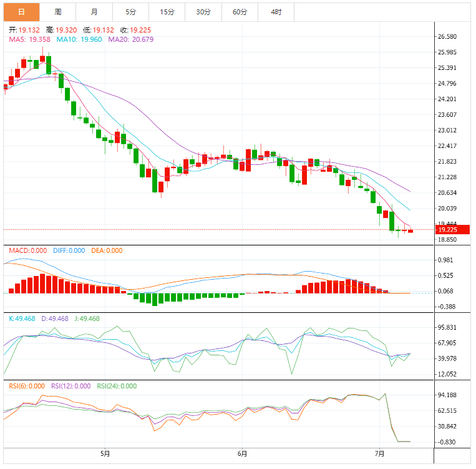Click the 收: 19.225 close price text
The image size is (476, 469).
(135, 30)
